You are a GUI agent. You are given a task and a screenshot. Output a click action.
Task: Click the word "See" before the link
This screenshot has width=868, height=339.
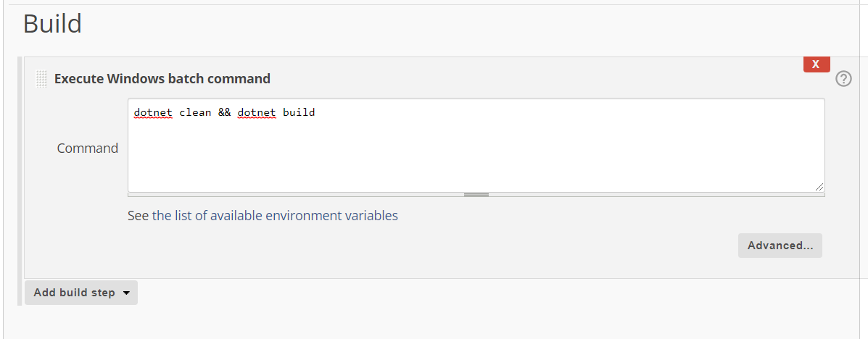[x=138, y=216]
